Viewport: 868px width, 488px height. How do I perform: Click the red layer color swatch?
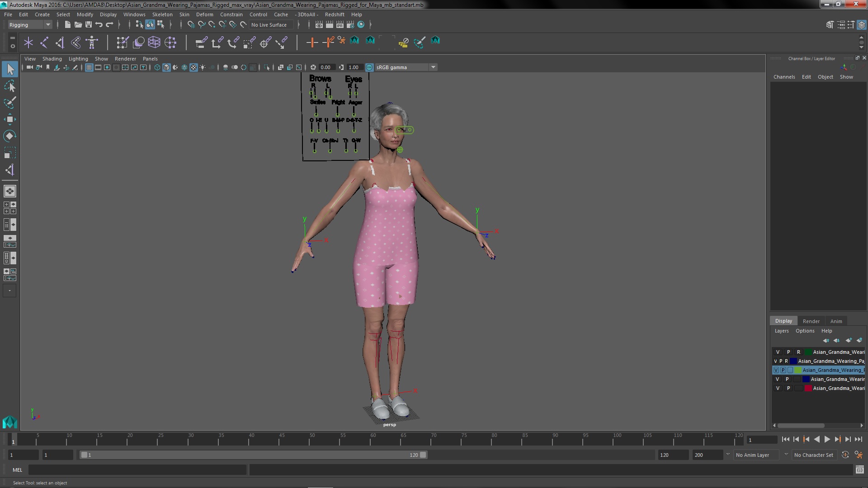click(x=808, y=388)
